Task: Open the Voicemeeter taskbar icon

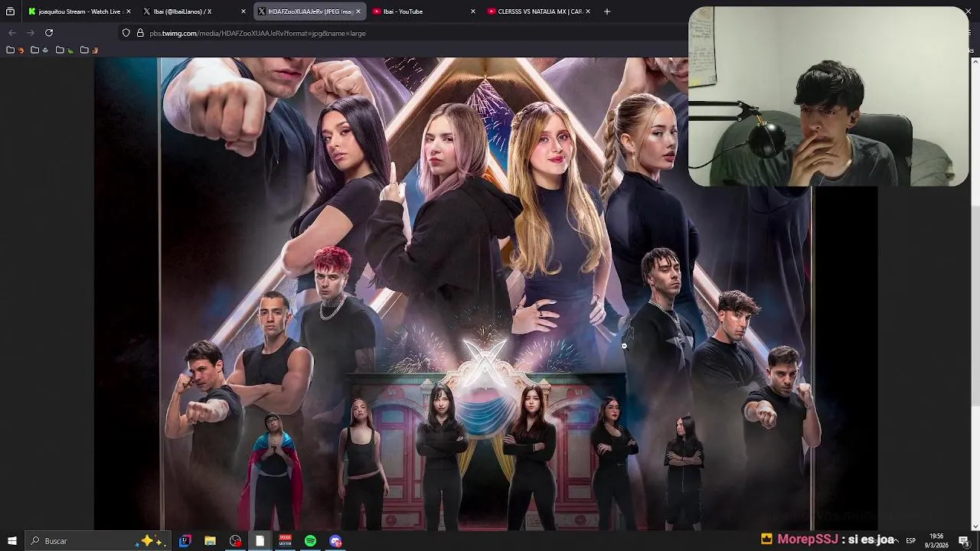Action: [x=286, y=541]
